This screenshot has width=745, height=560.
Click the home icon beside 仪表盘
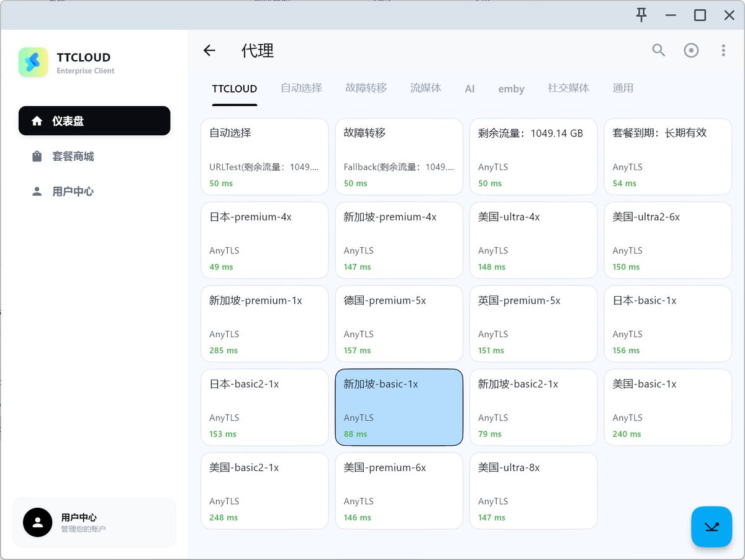[37, 121]
